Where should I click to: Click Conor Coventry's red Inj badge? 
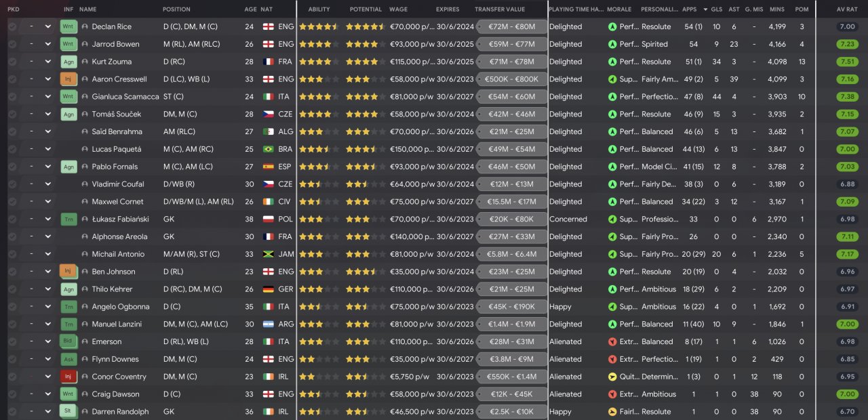[68, 377]
